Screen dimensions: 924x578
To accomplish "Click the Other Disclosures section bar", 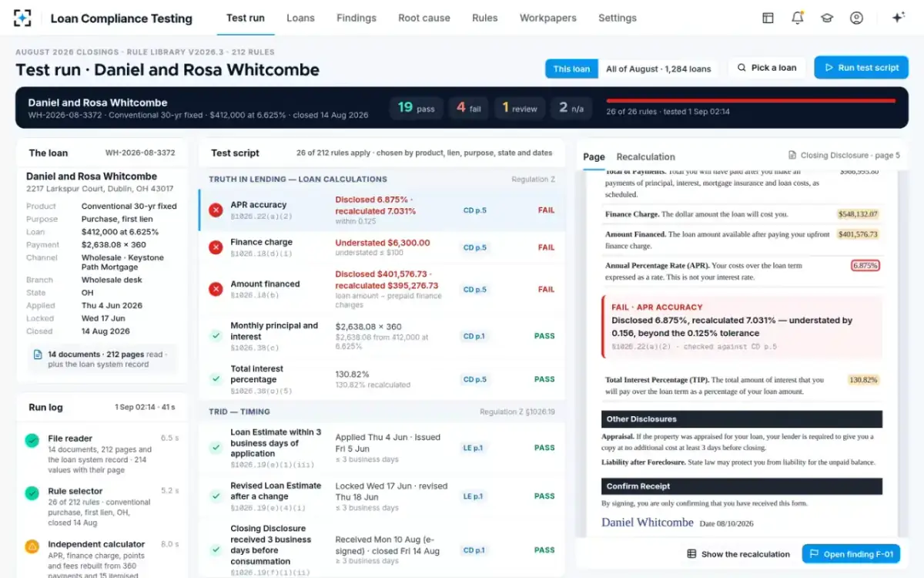I will pos(742,419).
